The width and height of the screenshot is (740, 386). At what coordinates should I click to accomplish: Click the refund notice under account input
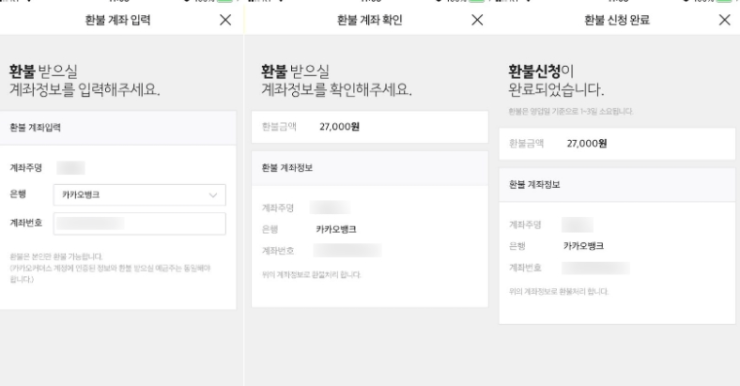110,268
